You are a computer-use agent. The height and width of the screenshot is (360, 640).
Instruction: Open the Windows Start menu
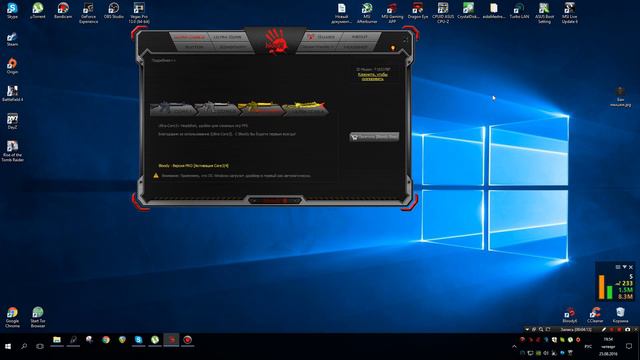pyautogui.click(x=8, y=346)
